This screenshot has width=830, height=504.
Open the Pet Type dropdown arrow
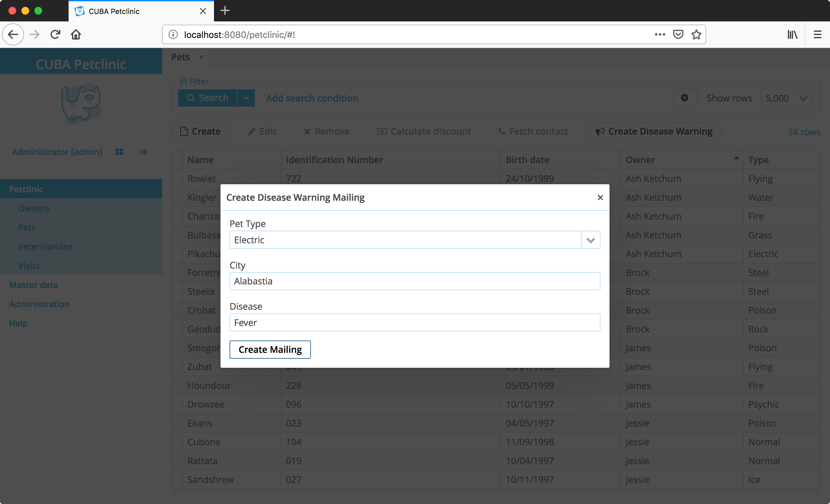(590, 240)
